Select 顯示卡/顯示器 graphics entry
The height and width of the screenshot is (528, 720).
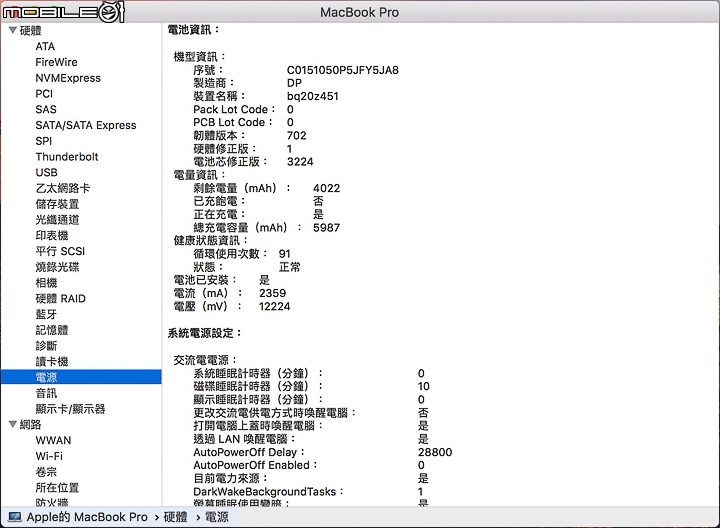[x=70, y=409]
